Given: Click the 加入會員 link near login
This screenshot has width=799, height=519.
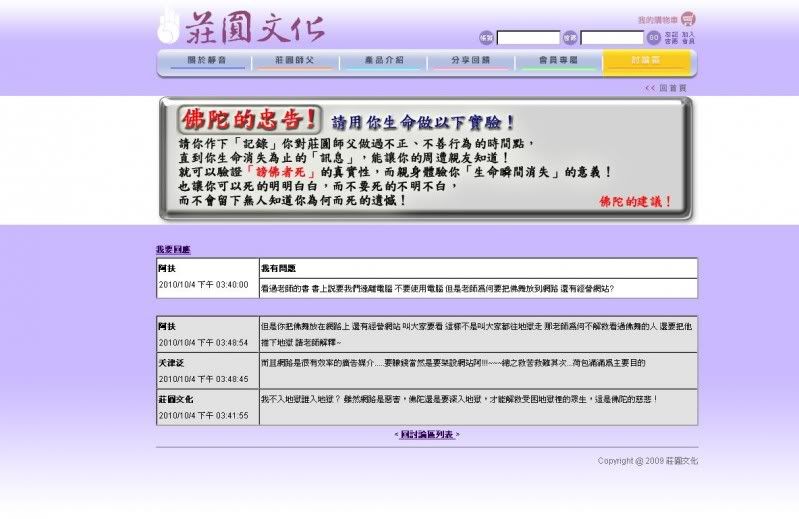Looking at the screenshot, I should pos(688,38).
